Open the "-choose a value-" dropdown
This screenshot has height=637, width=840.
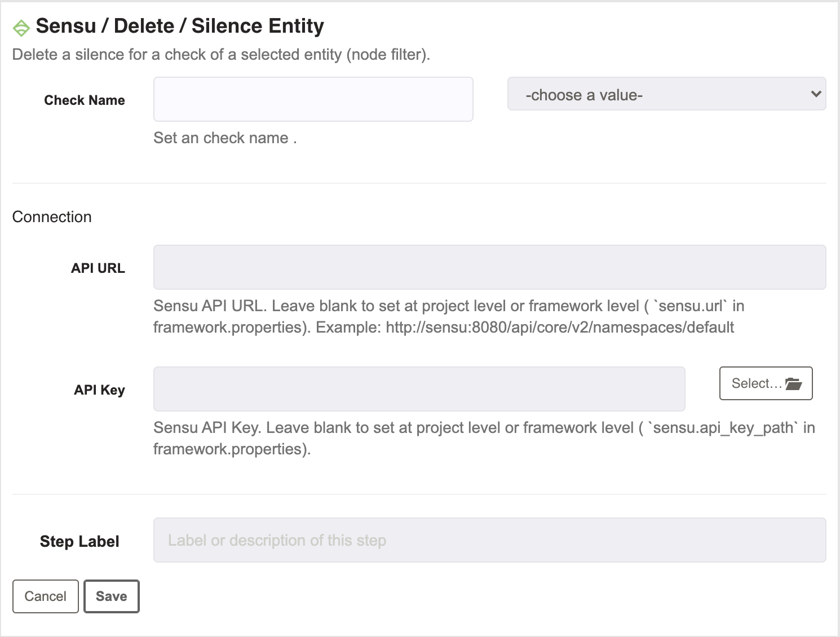(666, 94)
